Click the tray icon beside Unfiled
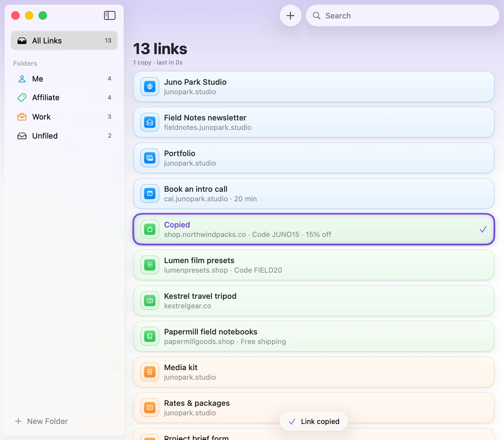Image resolution: width=504 pixels, height=440 pixels. (22, 136)
